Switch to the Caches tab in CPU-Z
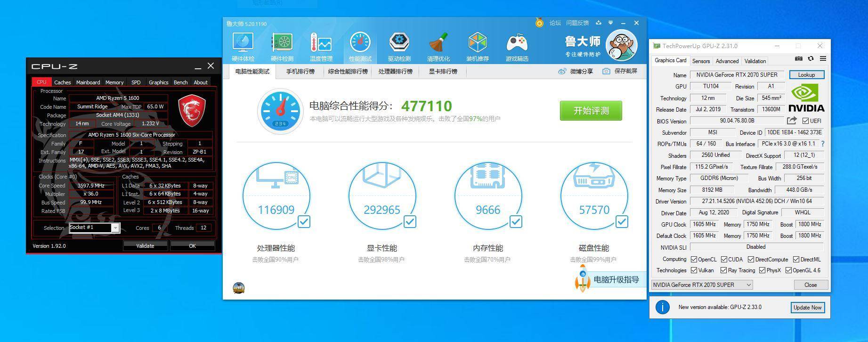868x342 pixels. (62, 82)
